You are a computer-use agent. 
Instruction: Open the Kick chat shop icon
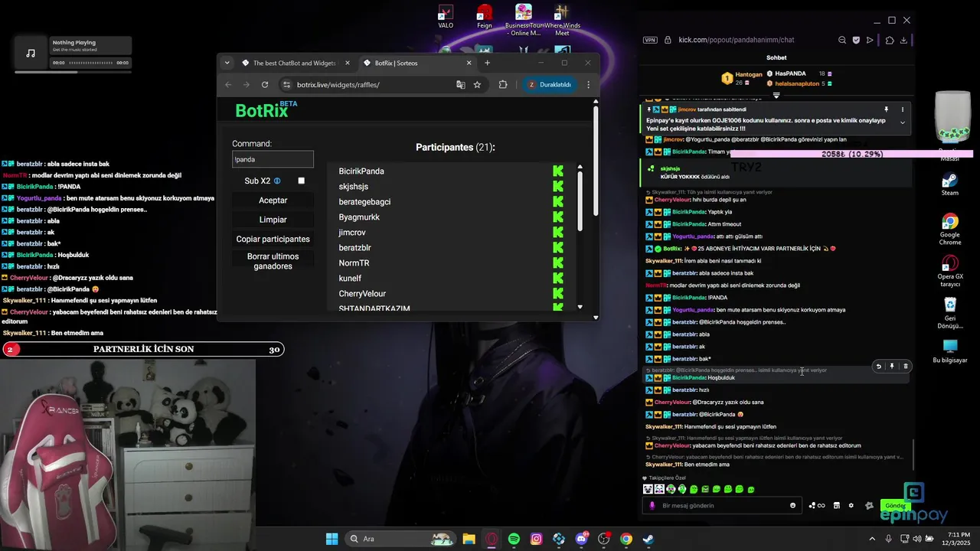point(837,505)
